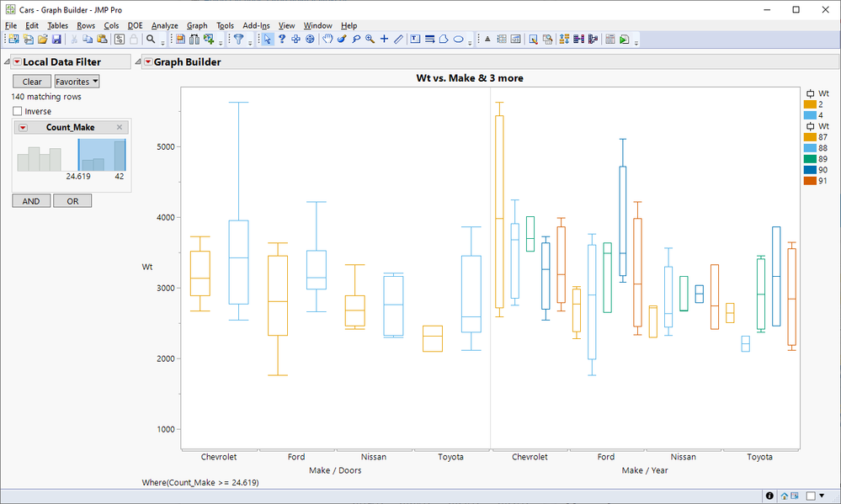Click the New Data Table toolbar icon
841x504 pixels.
click(x=13, y=40)
